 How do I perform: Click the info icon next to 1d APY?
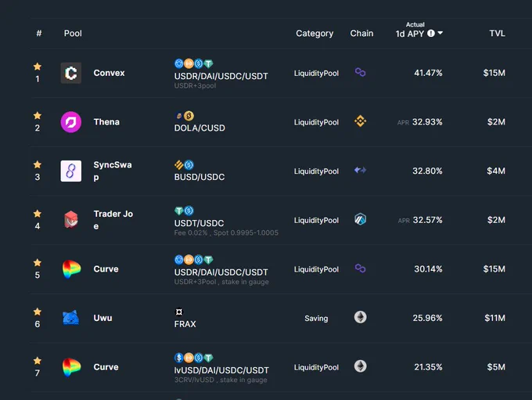tap(431, 34)
